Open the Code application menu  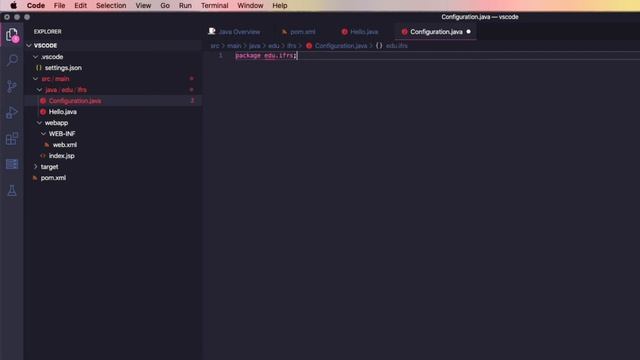tap(36, 5)
